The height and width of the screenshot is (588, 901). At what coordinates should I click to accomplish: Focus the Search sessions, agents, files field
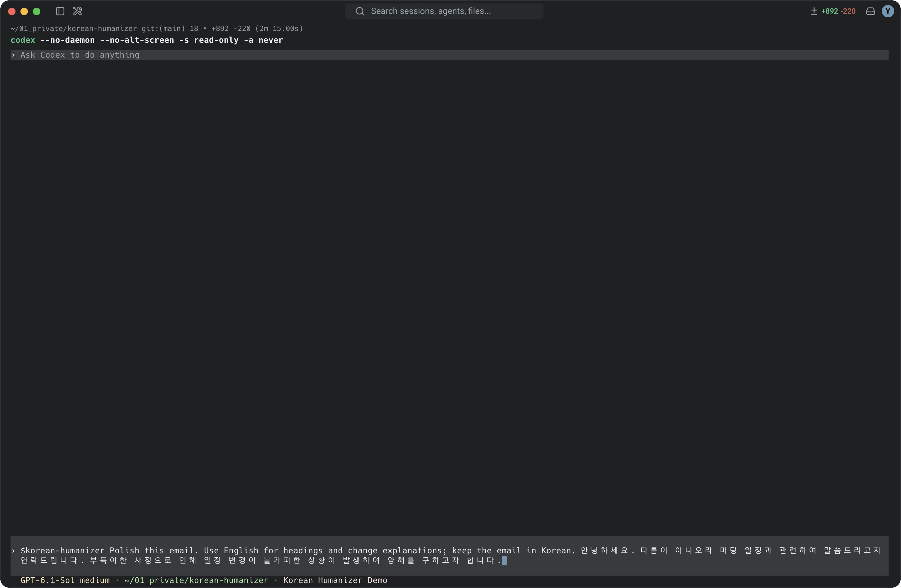[x=444, y=11]
